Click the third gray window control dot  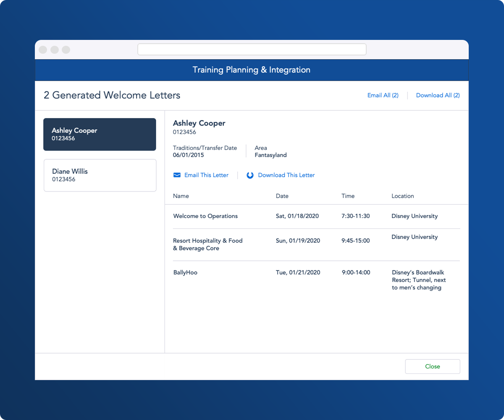66,50
